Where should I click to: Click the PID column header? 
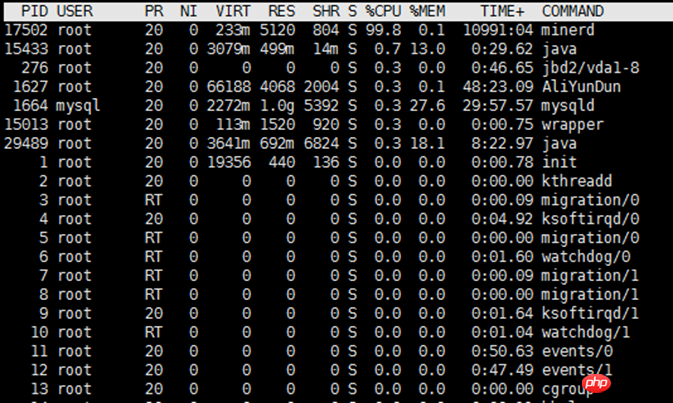pyautogui.click(x=35, y=11)
